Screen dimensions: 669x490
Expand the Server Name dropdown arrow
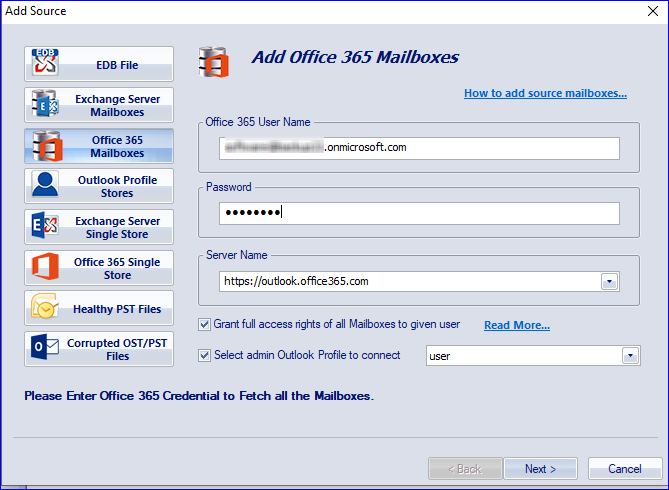(609, 281)
